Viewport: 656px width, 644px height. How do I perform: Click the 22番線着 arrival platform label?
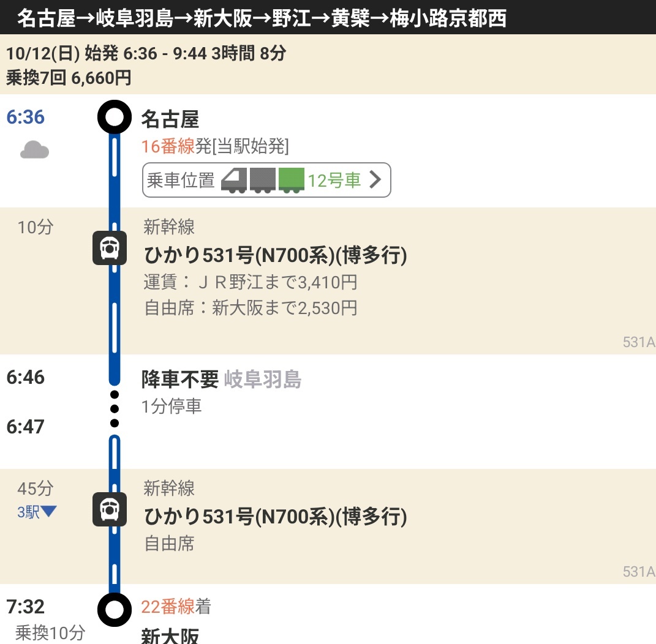click(x=176, y=607)
